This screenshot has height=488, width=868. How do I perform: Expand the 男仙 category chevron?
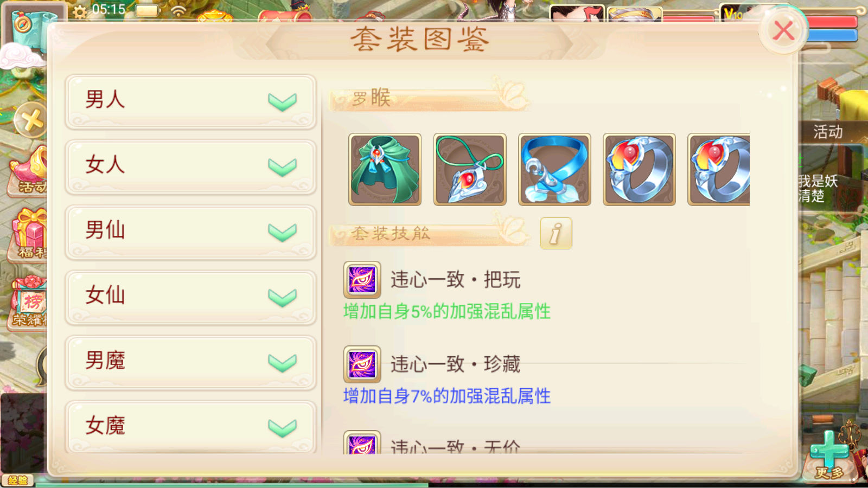[x=282, y=233]
